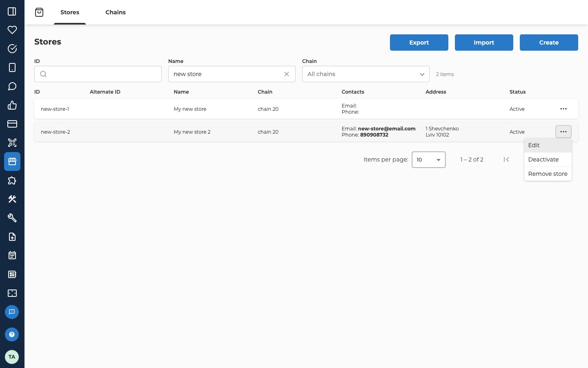Select the My new store 2 name
The width and height of the screenshot is (588, 368).
pyautogui.click(x=192, y=132)
